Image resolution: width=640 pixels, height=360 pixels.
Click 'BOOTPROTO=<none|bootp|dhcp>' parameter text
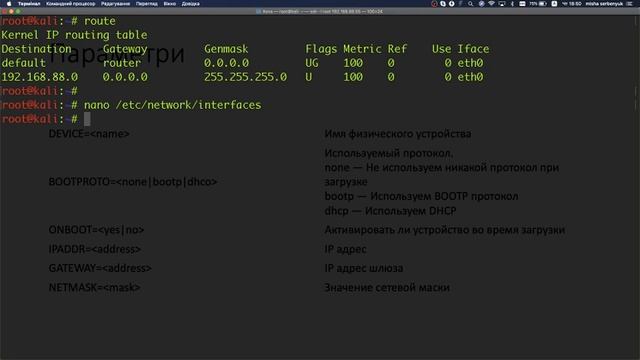[133, 182]
